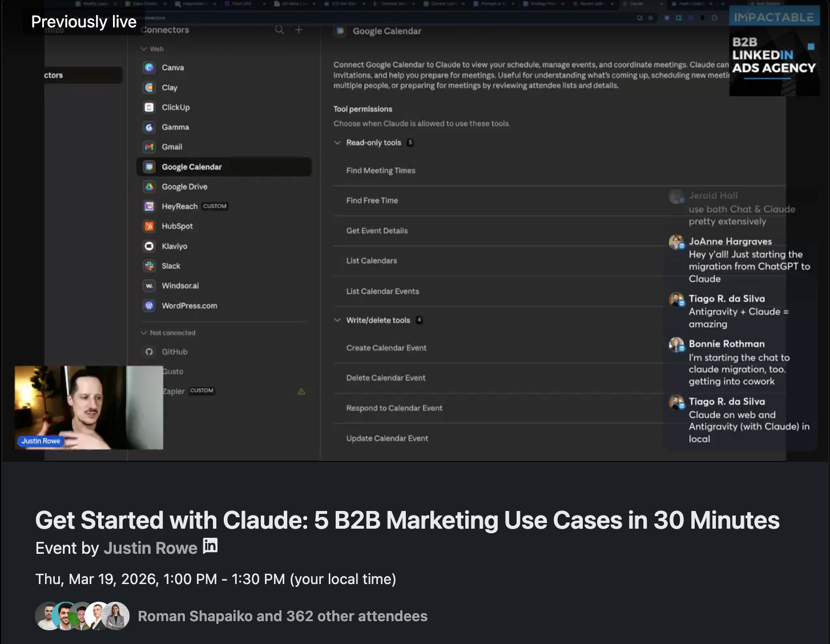
Task: Click the Windsor.ai connector icon
Action: point(149,285)
